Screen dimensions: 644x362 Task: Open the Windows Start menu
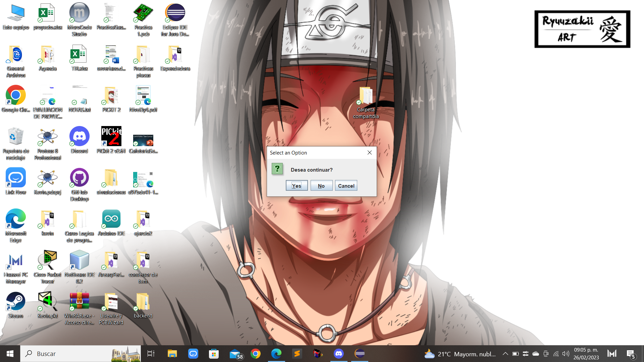(x=10, y=354)
